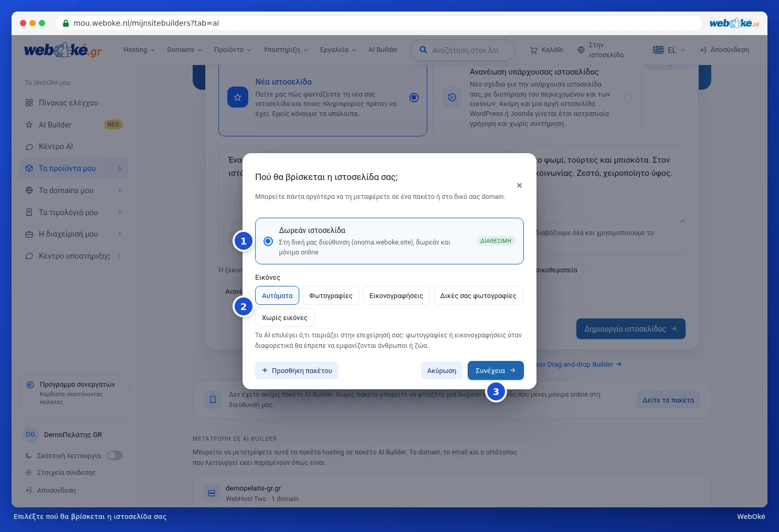Select the Εικονογραφήσεις image option
The image size is (779, 532).
click(396, 295)
